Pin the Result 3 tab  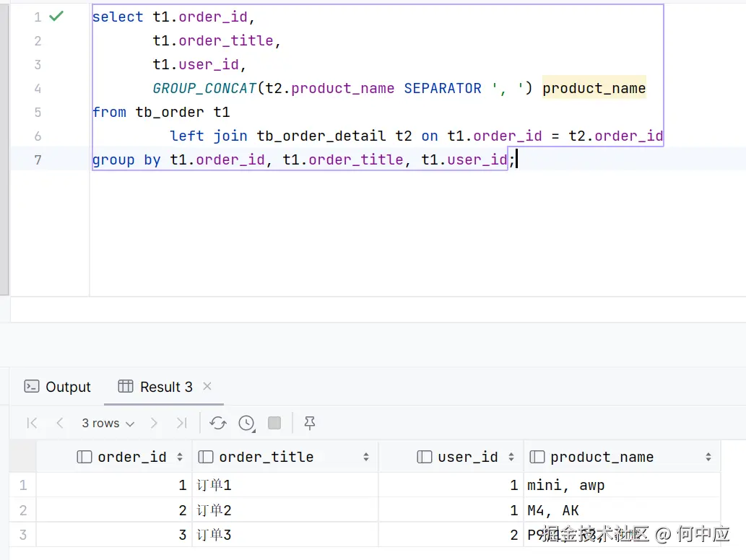[x=310, y=423]
